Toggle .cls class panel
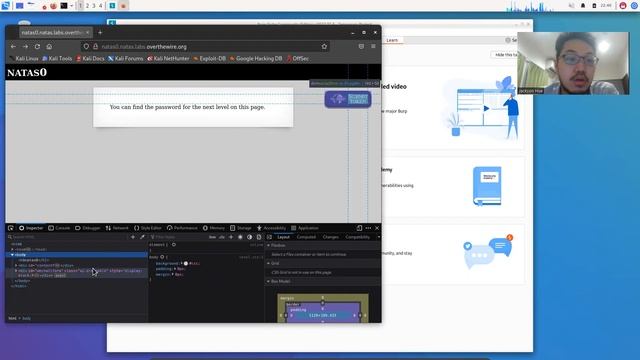 (222, 237)
